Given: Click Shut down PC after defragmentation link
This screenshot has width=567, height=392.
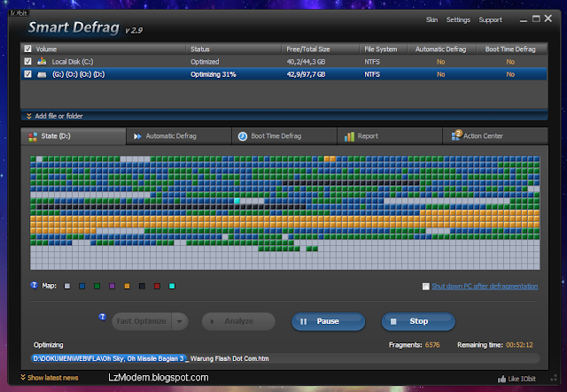Looking at the screenshot, I should tap(485, 286).
